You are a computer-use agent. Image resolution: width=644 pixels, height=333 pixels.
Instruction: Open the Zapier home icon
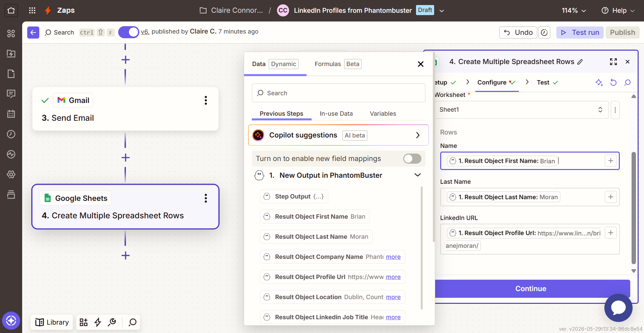click(x=11, y=10)
